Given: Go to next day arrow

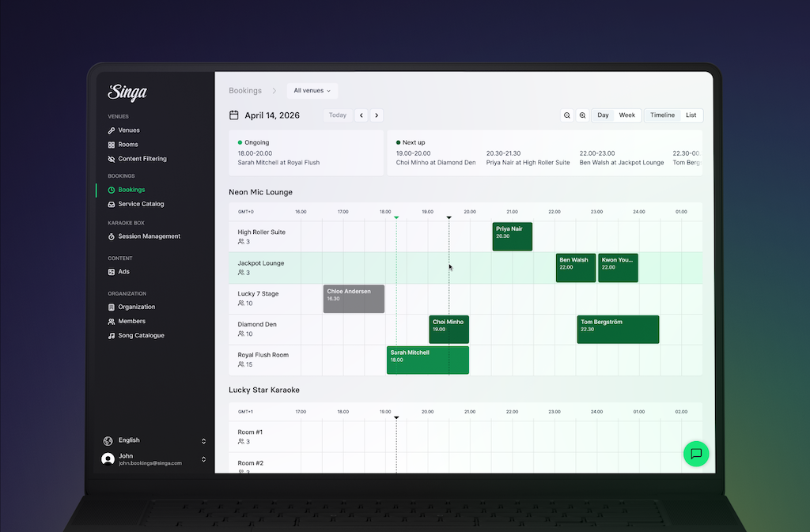Looking at the screenshot, I should 377,115.
